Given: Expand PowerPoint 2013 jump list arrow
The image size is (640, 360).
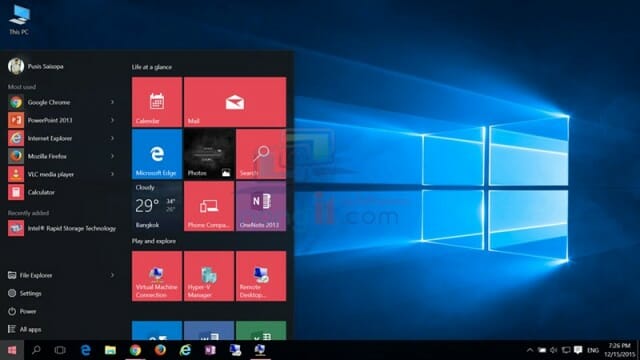Looking at the screenshot, I should tap(112, 120).
